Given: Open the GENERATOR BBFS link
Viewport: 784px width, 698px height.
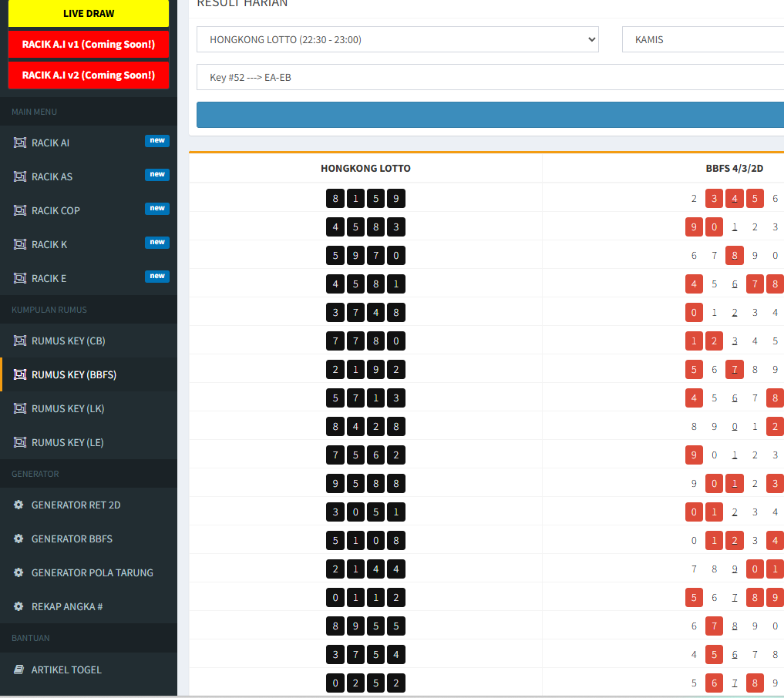Looking at the screenshot, I should tap(89, 539).
